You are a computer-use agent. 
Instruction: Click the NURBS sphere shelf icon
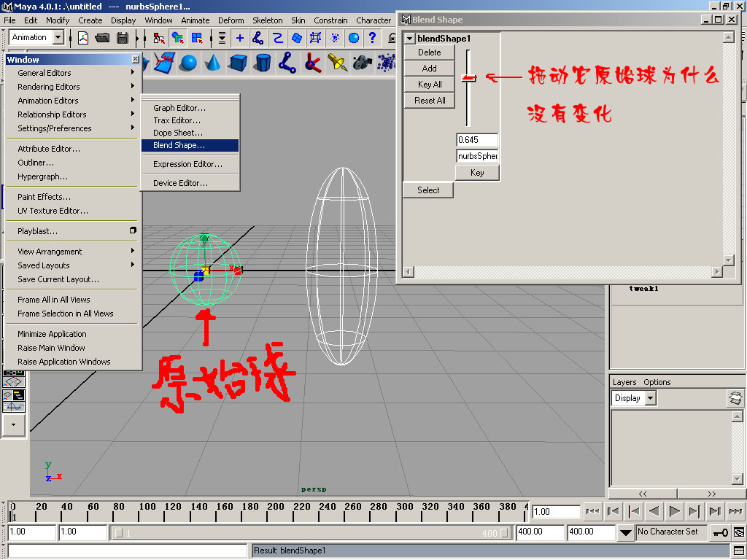[189, 63]
